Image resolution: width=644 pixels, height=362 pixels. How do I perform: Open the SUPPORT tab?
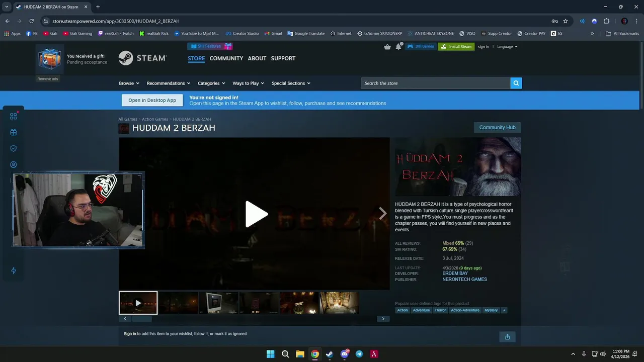click(x=283, y=58)
